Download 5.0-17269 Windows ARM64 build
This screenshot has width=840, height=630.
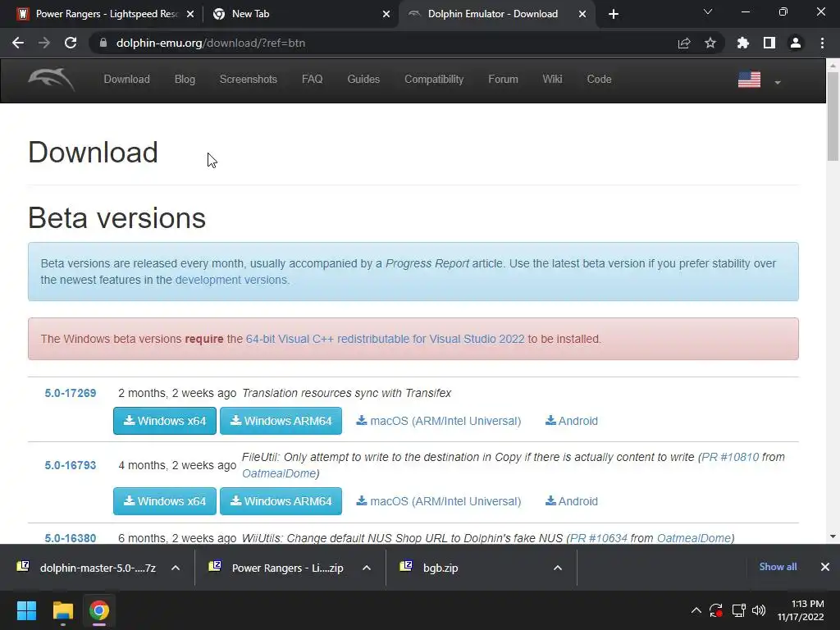tap(281, 421)
